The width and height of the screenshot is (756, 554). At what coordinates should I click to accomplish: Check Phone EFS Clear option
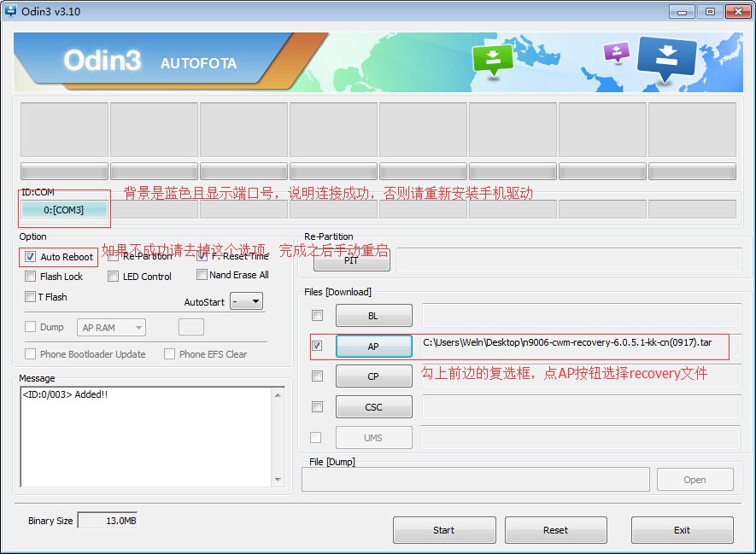click(170, 354)
